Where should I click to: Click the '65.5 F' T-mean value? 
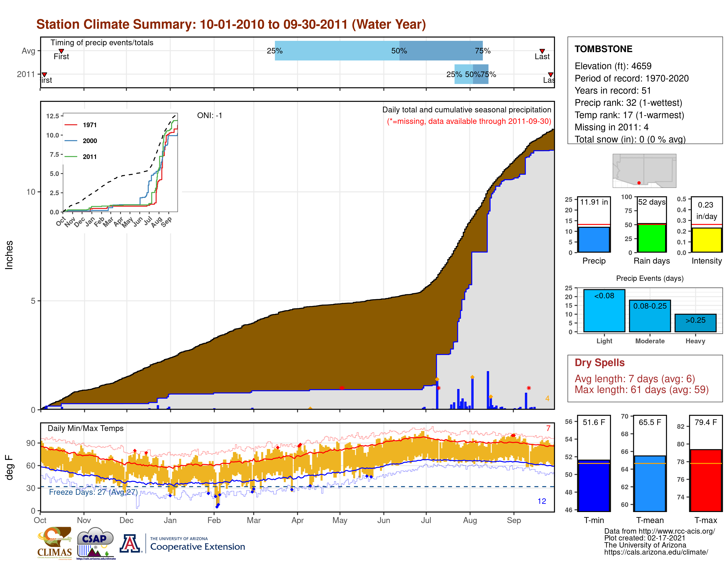click(x=650, y=422)
